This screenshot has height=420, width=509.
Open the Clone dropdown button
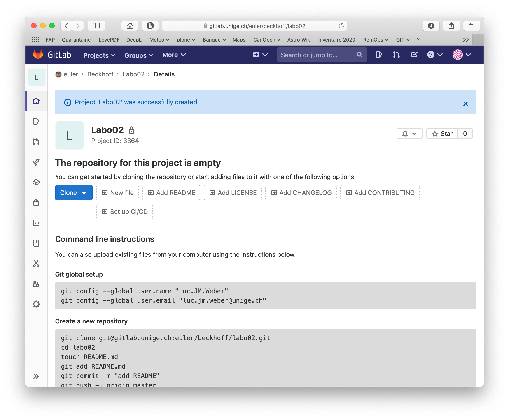(x=74, y=193)
